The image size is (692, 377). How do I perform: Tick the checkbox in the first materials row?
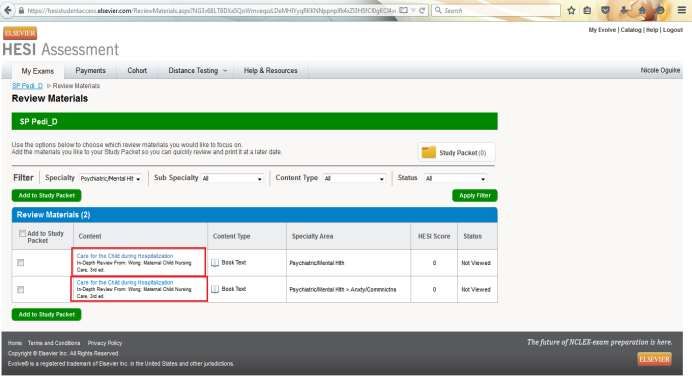20,263
